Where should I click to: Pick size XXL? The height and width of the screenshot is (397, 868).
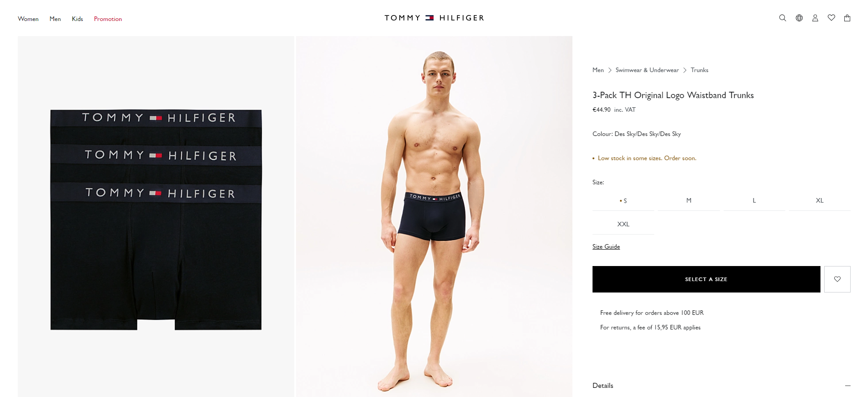pos(623,225)
